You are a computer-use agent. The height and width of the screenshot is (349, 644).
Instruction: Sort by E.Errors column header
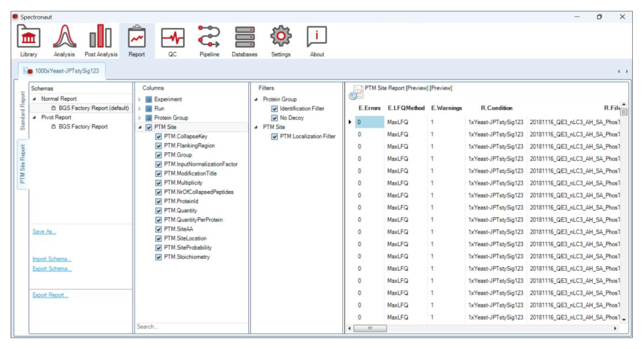tap(369, 108)
